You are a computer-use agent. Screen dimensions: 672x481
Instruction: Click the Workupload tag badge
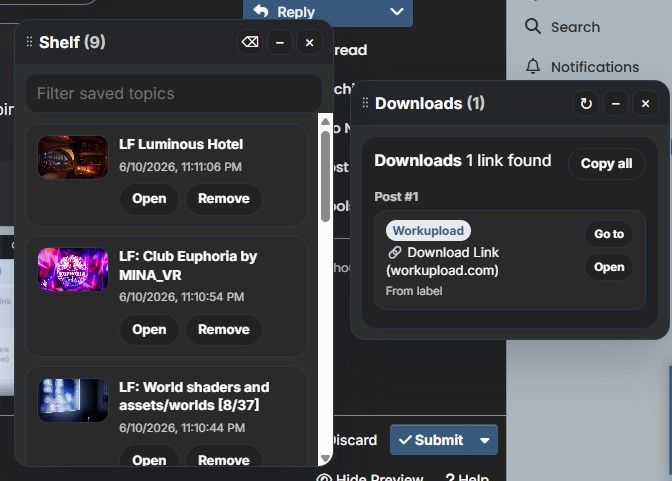click(x=428, y=231)
